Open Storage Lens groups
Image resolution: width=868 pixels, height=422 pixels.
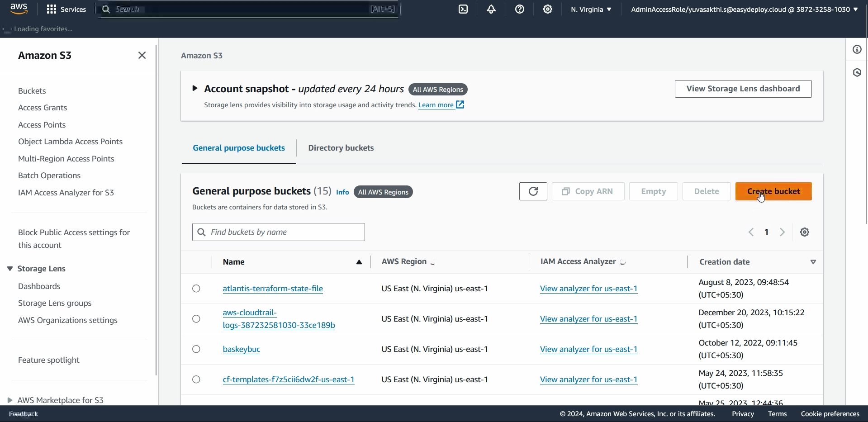(x=55, y=303)
